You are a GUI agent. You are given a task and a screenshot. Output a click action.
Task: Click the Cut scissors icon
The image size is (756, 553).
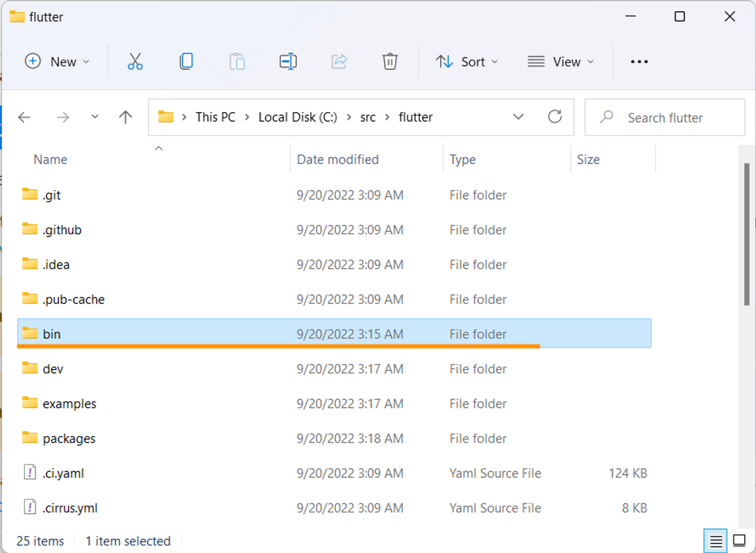click(x=135, y=61)
